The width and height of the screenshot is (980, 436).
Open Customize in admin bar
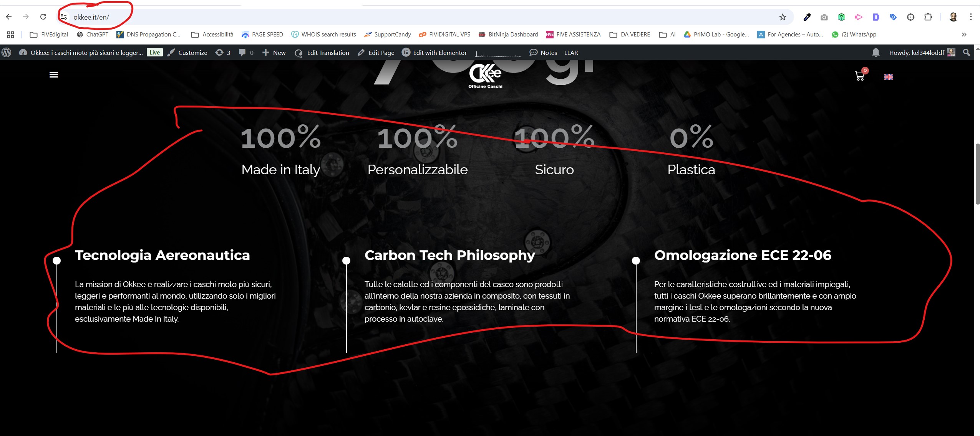click(187, 53)
